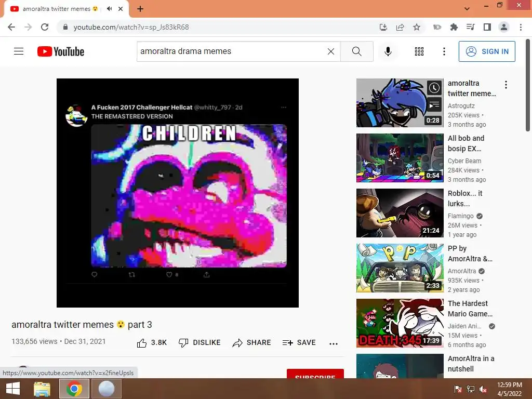Image resolution: width=532 pixels, height=399 pixels.
Task: Click the SIGN IN button
Action: [x=487, y=51]
